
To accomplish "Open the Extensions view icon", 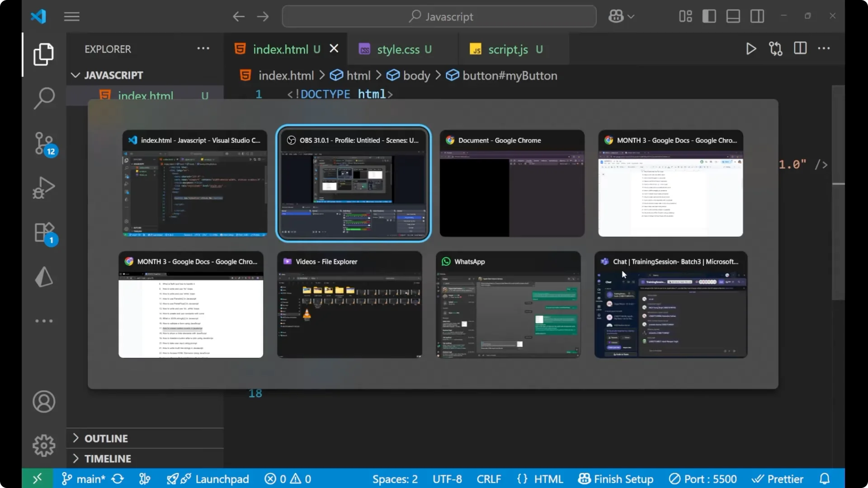I will point(44,233).
